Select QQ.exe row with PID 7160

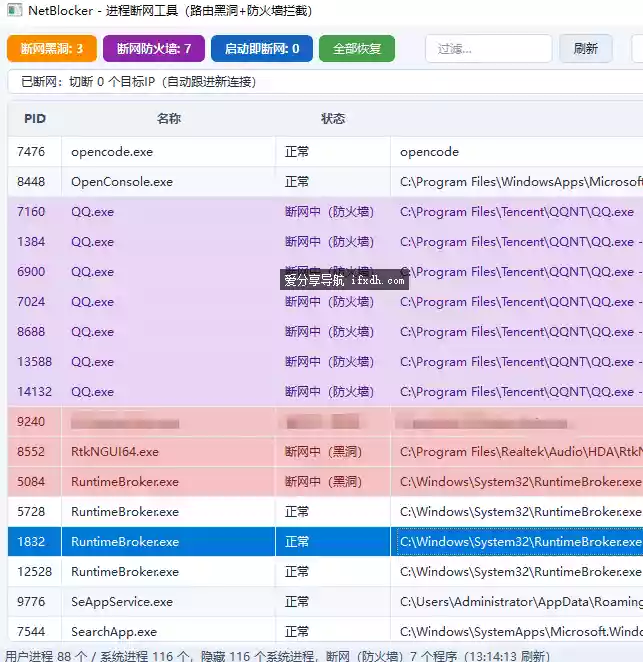tap(325, 212)
